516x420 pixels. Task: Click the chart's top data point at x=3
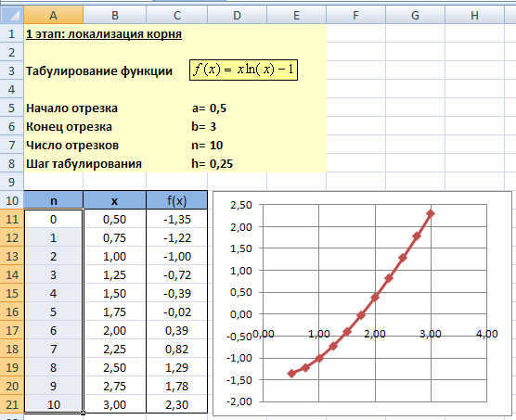pyautogui.click(x=431, y=213)
